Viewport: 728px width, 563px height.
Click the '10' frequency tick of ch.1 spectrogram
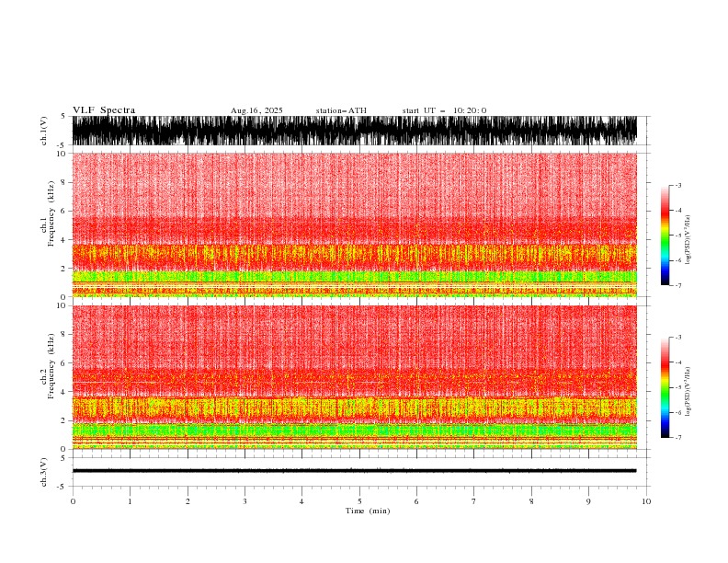point(62,154)
